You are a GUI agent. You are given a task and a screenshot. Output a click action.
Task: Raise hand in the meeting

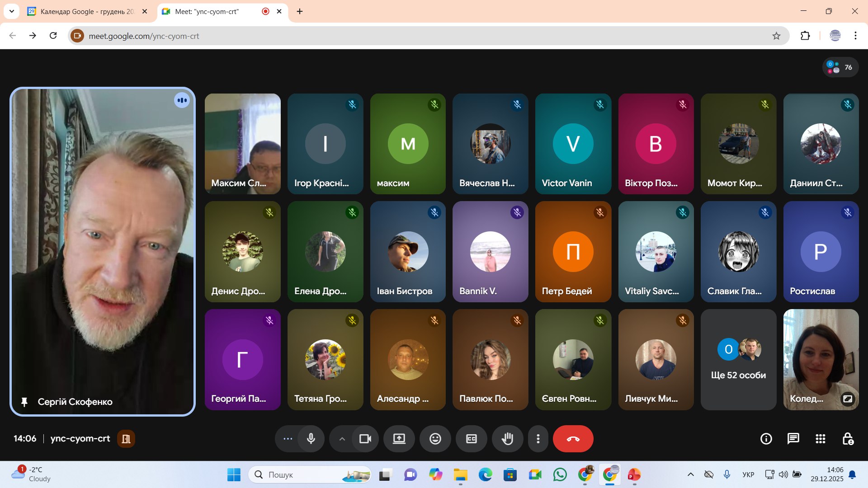coord(507,439)
